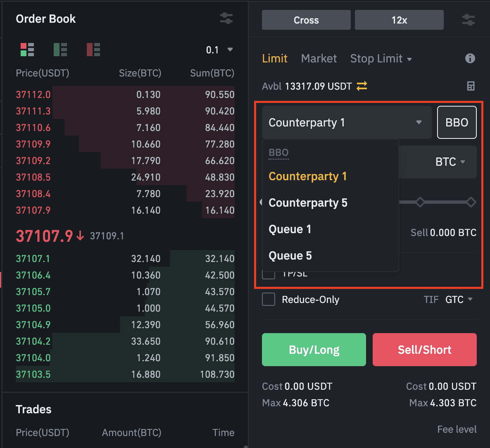Click the Amount(BTC) trades column header
490x448 pixels.
(x=131, y=433)
